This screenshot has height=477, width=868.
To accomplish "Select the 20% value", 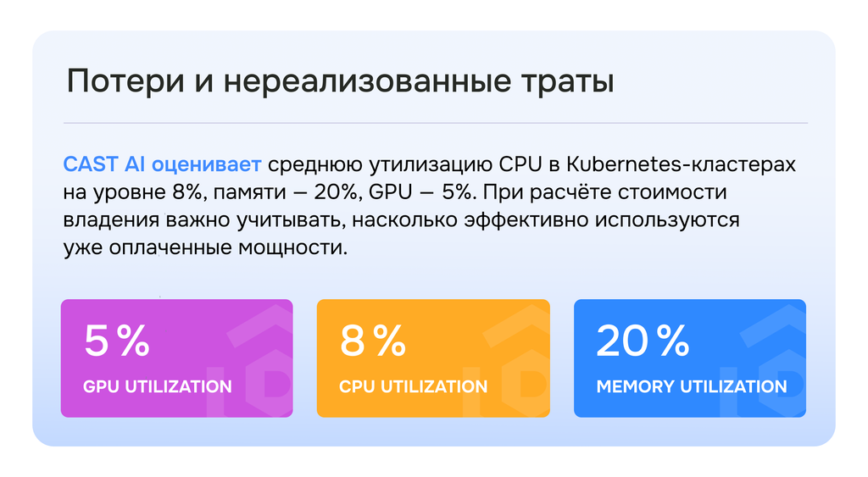I will coord(643,341).
